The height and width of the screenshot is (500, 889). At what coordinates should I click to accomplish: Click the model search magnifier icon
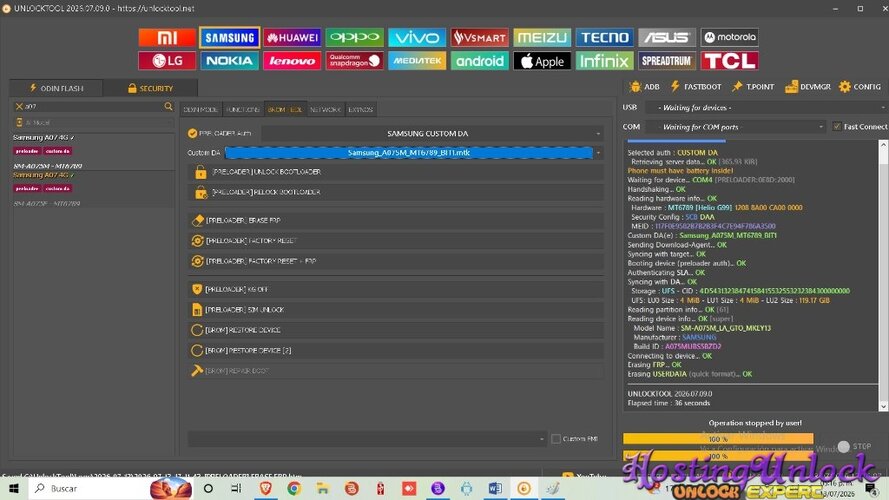(x=168, y=106)
